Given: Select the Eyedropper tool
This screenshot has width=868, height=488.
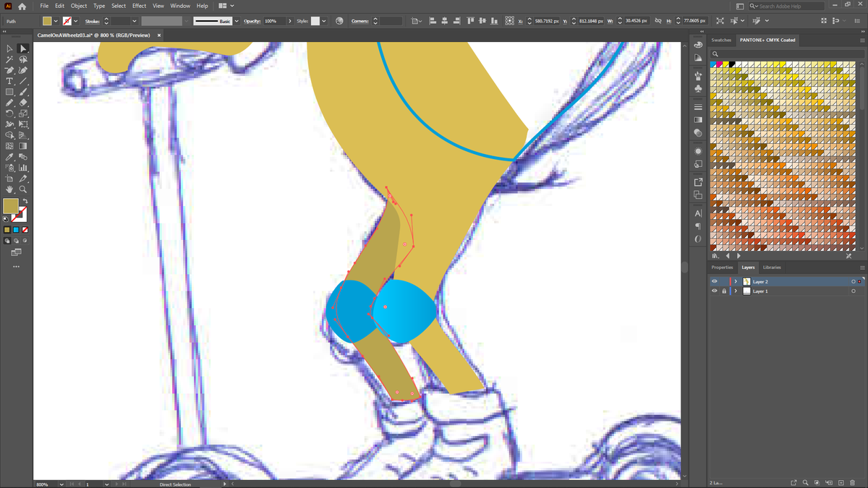Looking at the screenshot, I should pyautogui.click(x=9, y=157).
